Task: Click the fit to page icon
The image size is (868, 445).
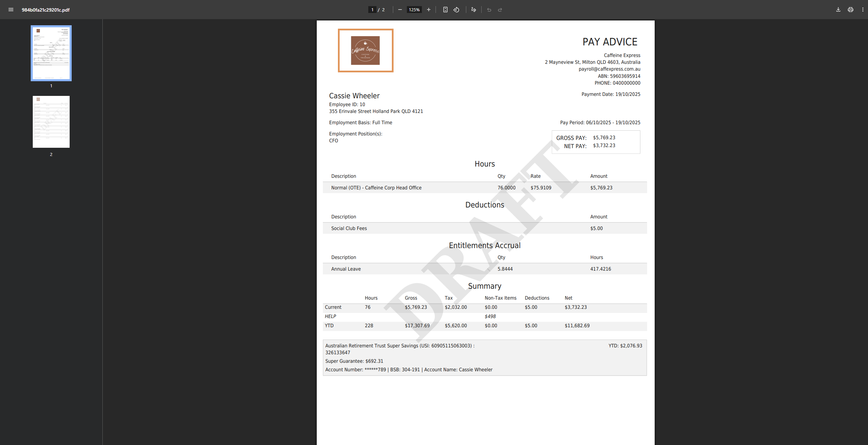Action: coord(445,10)
